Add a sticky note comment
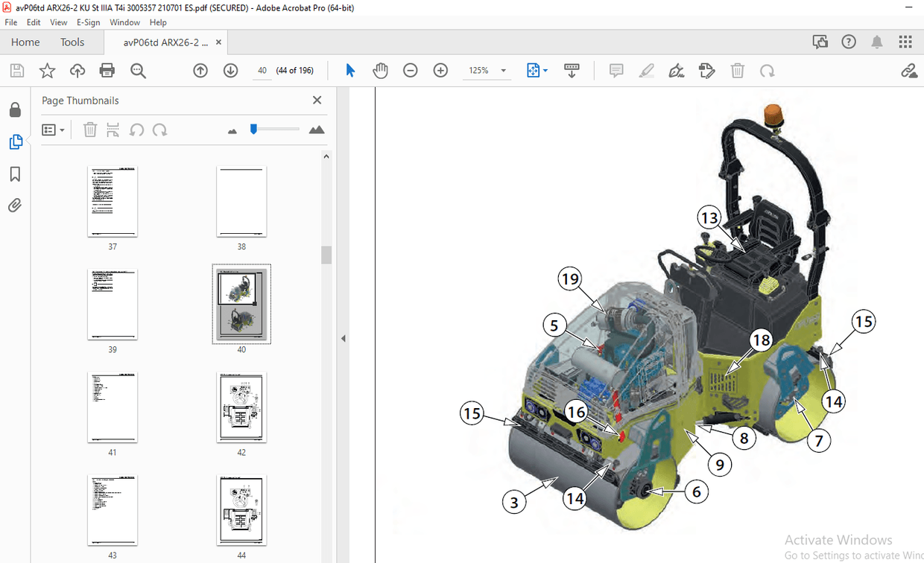Screen dimensions: 924x563 point(616,70)
